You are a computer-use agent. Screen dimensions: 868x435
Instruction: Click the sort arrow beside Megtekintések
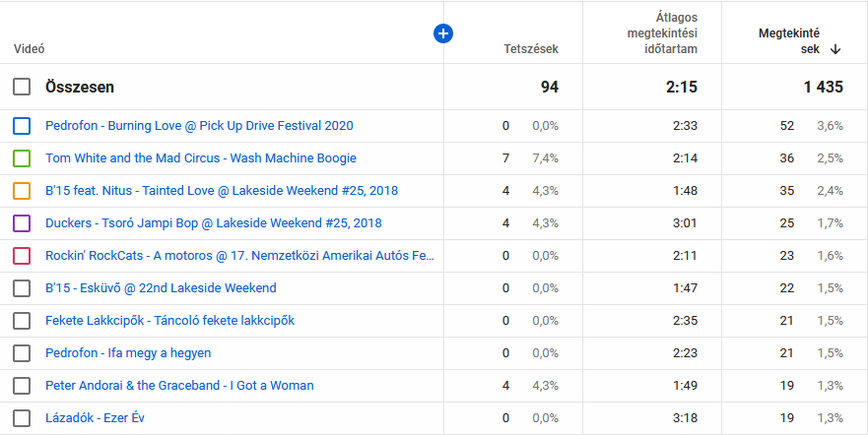pyautogui.click(x=835, y=49)
